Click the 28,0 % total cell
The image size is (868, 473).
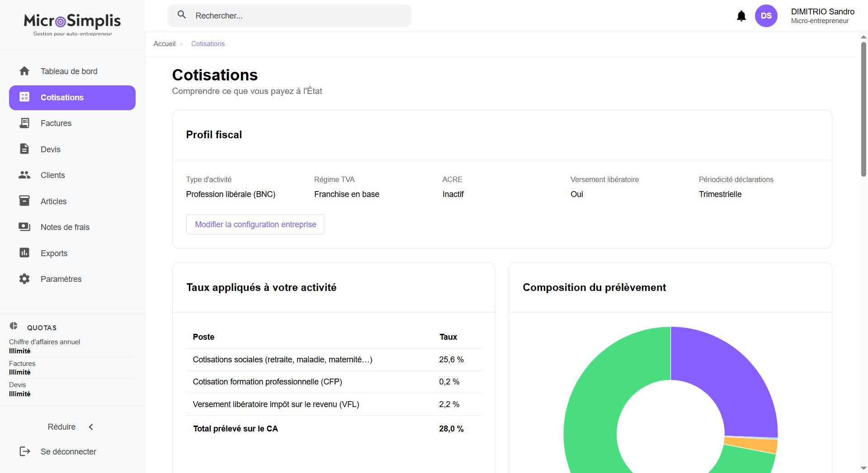point(451,429)
